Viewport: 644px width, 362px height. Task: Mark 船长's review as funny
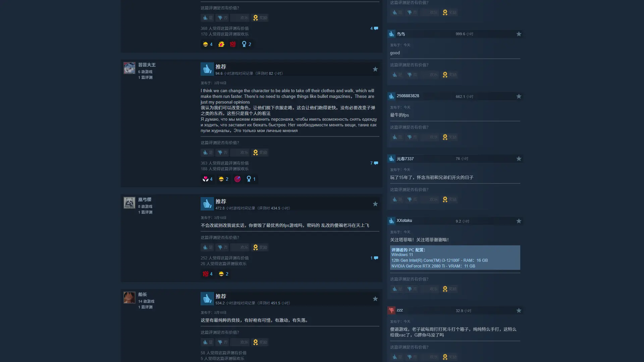click(x=240, y=342)
